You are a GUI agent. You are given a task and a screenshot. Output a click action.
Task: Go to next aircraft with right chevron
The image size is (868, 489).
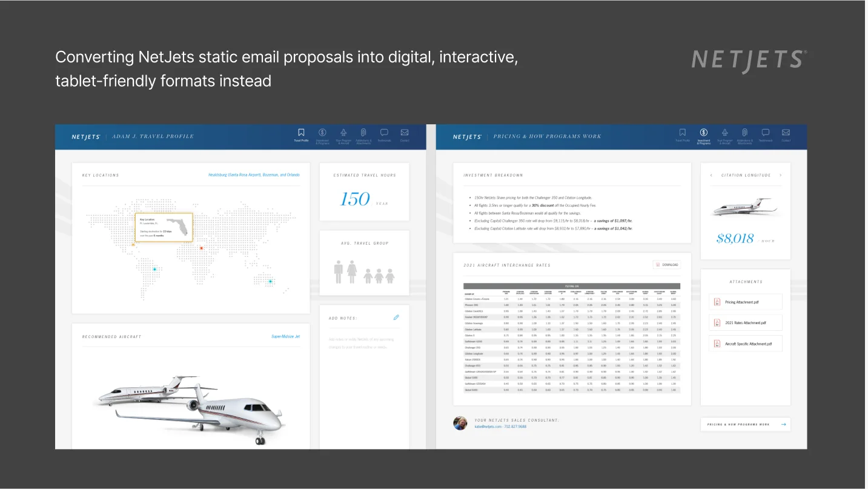pyautogui.click(x=780, y=175)
